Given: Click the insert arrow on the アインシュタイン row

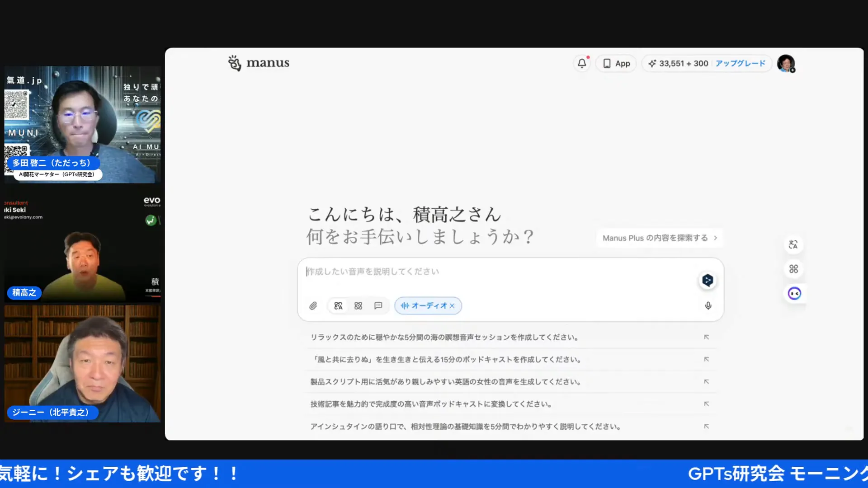Looking at the screenshot, I should click(x=706, y=427).
